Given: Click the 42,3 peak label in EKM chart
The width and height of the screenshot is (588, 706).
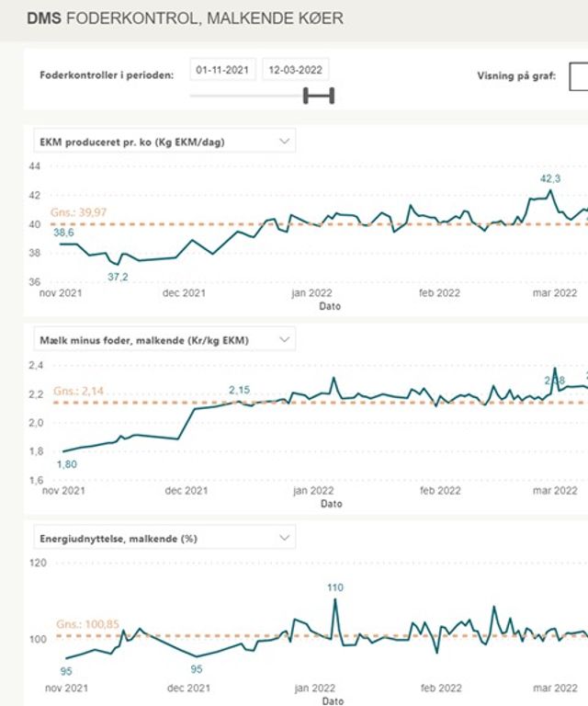Looking at the screenshot, I should tap(550, 178).
